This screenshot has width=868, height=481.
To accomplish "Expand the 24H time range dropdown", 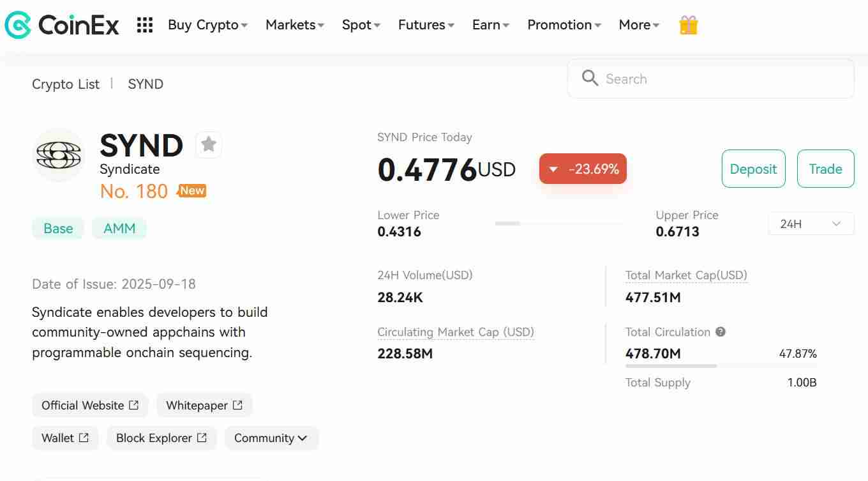I will pyautogui.click(x=811, y=224).
